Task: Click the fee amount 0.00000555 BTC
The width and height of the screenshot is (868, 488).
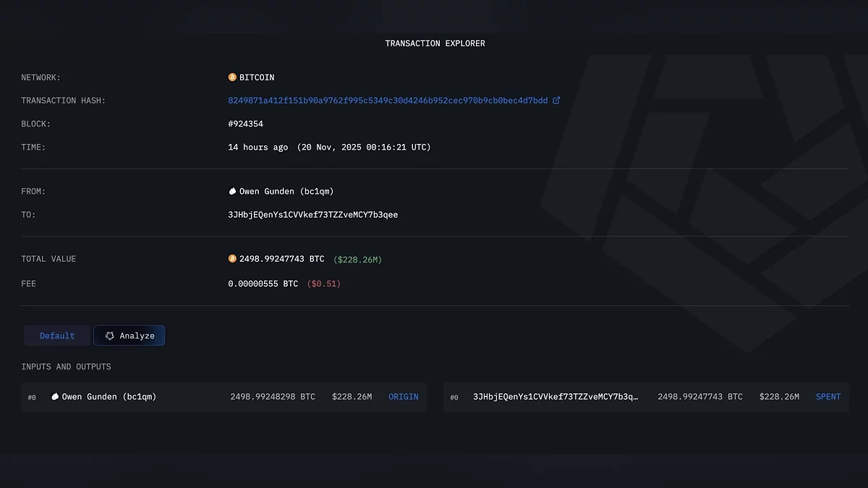Action: point(263,283)
